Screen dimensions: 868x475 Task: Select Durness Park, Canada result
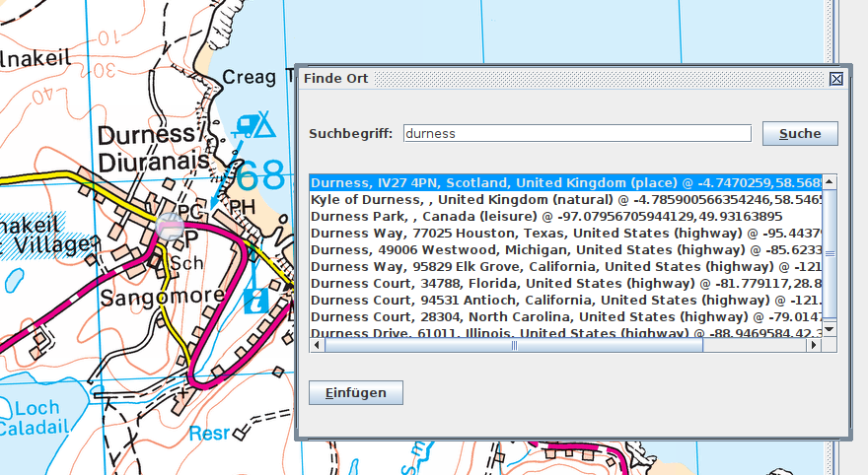coord(567,217)
